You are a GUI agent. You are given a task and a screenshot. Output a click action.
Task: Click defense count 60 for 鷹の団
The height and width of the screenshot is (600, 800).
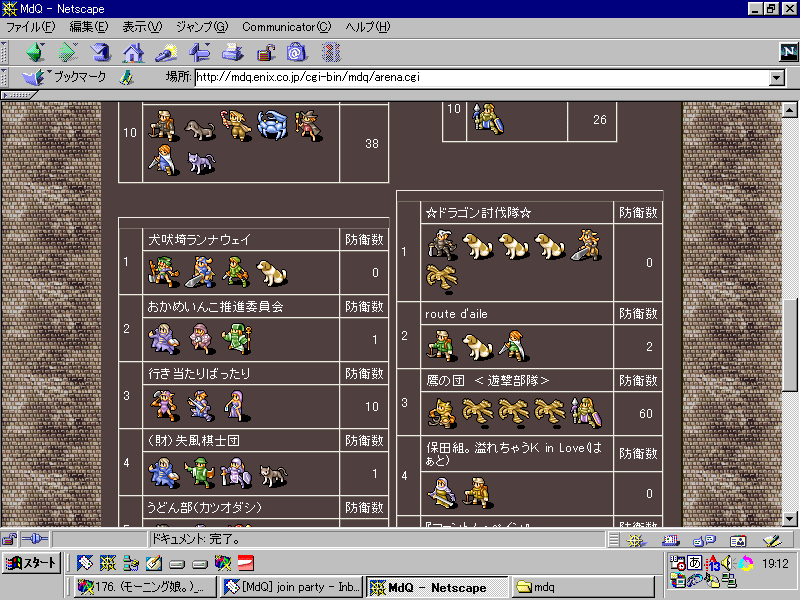(x=645, y=414)
